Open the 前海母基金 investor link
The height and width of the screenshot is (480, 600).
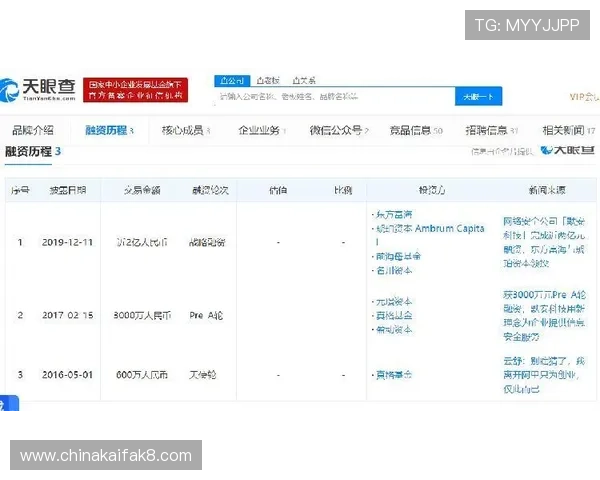coord(398,256)
